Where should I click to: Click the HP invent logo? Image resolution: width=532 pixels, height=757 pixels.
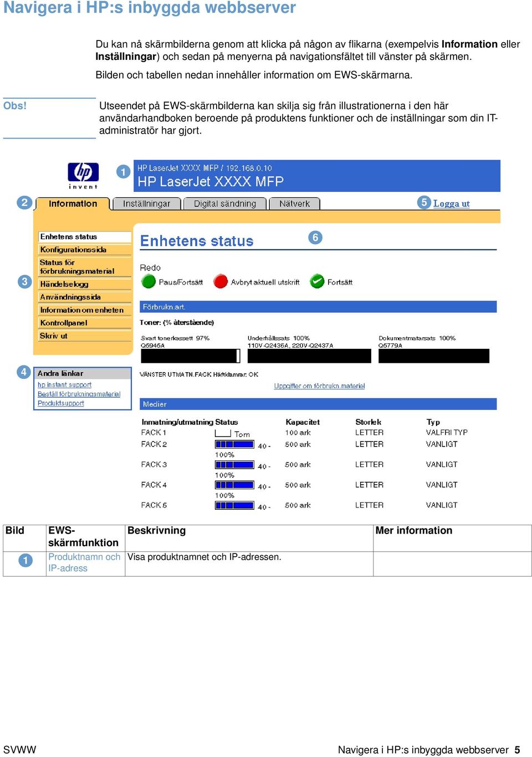tap(83, 175)
